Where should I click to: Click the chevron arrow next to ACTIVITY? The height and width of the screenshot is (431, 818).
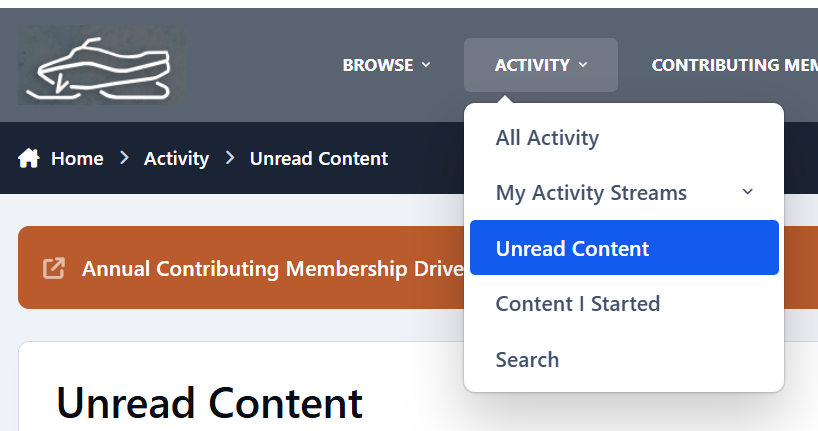[x=583, y=65]
